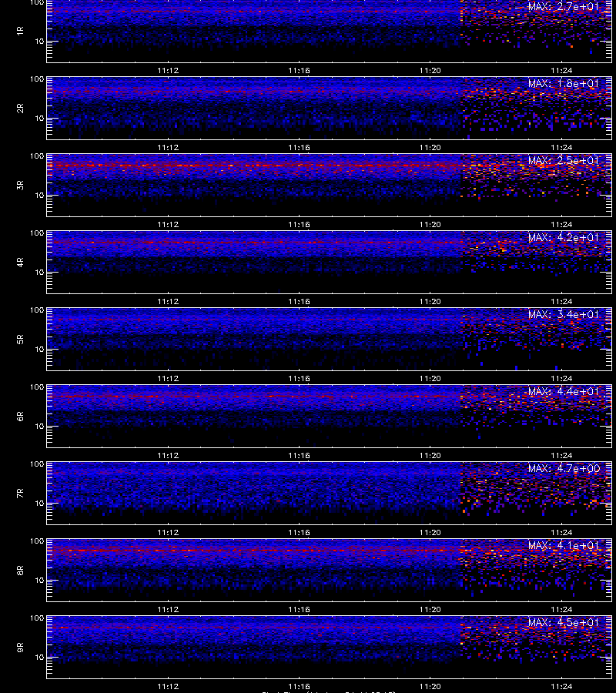Select the 'MAX: 4.7e+00' readout

tap(564, 468)
